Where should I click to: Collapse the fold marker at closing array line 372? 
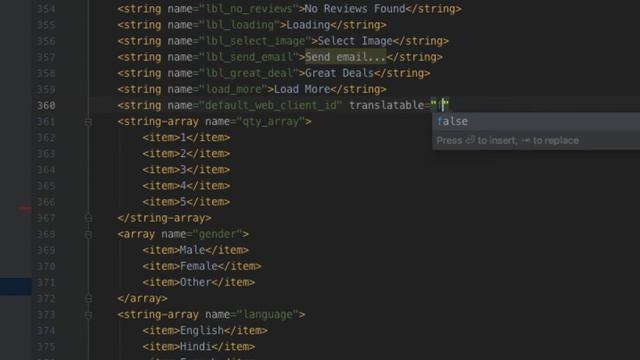click(x=88, y=299)
